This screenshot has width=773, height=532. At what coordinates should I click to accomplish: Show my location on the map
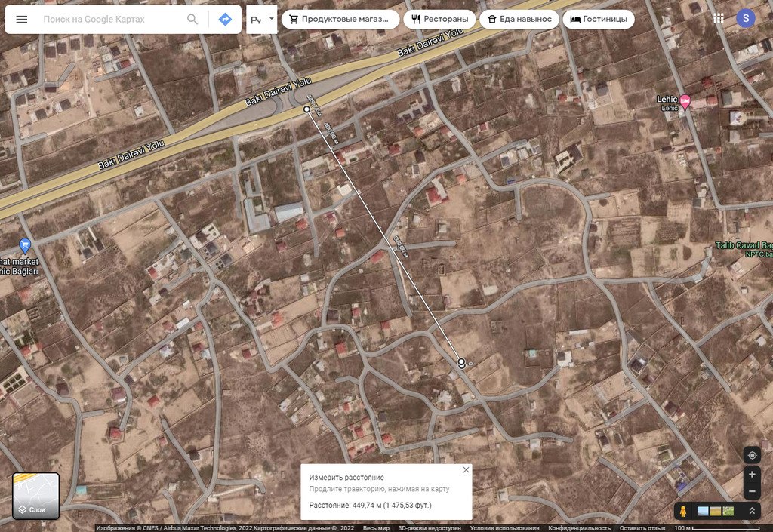[x=752, y=455]
